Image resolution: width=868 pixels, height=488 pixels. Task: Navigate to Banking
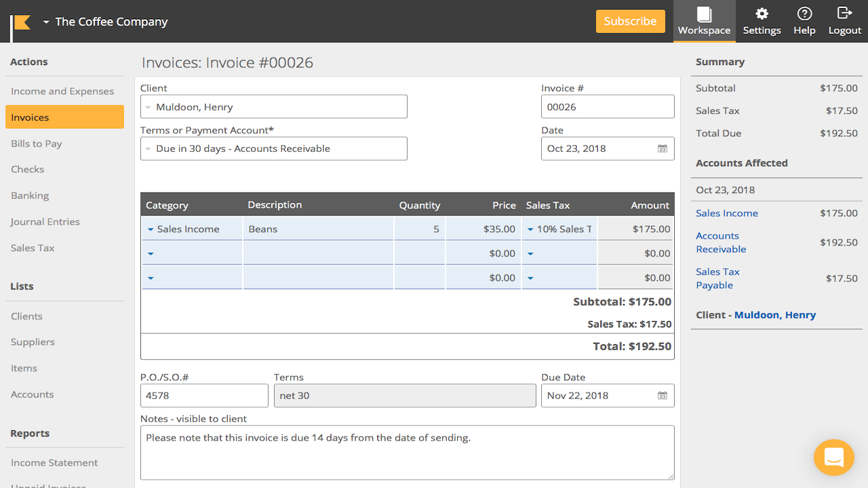tap(30, 196)
